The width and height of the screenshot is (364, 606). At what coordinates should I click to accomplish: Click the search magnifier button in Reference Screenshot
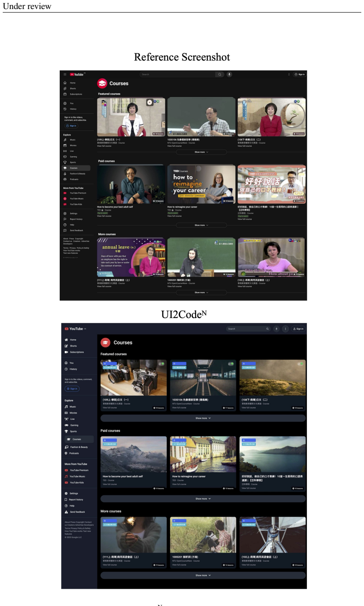tap(220, 74)
